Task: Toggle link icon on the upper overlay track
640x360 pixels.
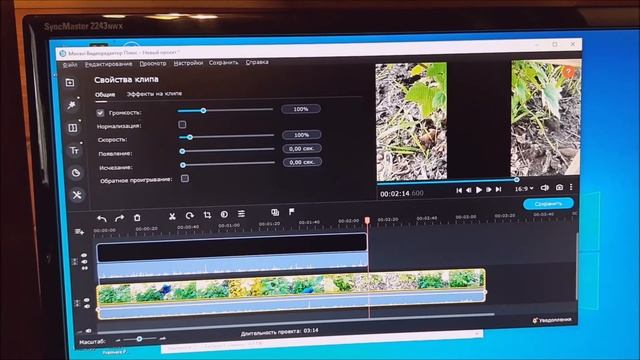Action: coord(85,268)
